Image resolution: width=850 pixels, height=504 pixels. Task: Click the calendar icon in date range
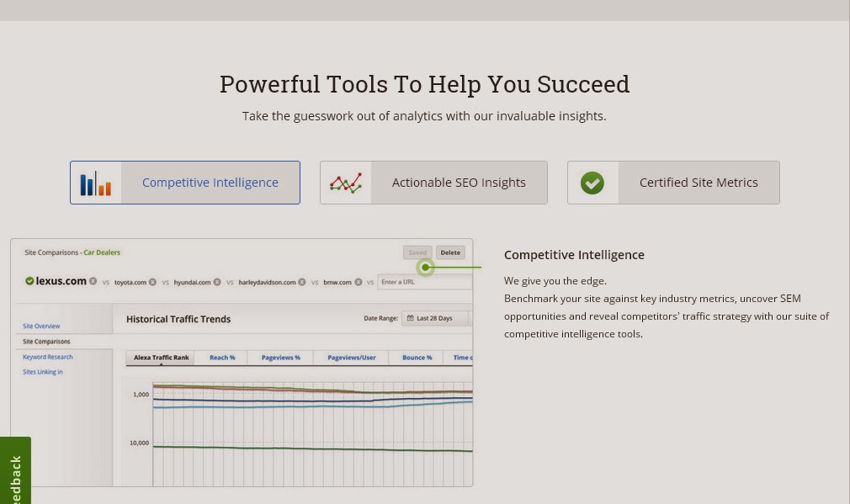[411, 318]
